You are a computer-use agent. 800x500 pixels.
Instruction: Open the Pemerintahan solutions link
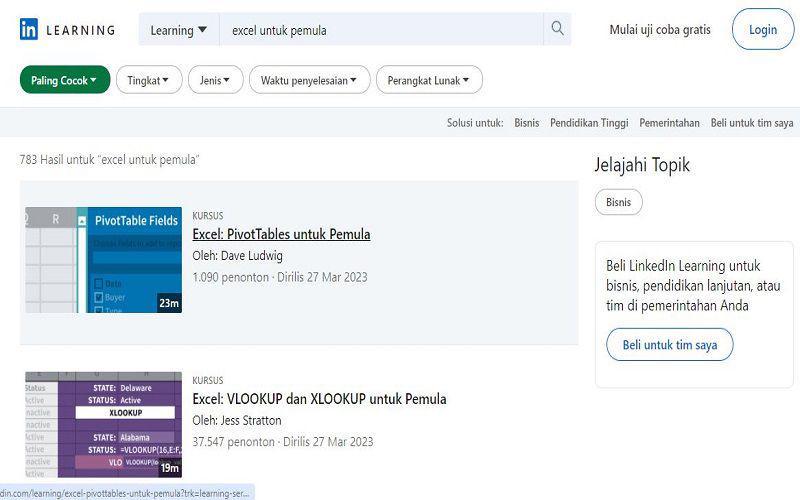tap(669, 123)
